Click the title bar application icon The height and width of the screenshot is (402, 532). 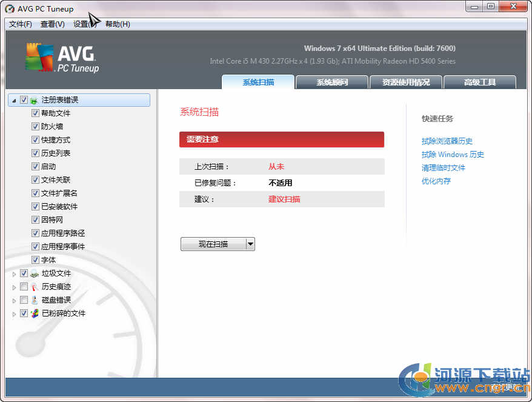point(10,9)
